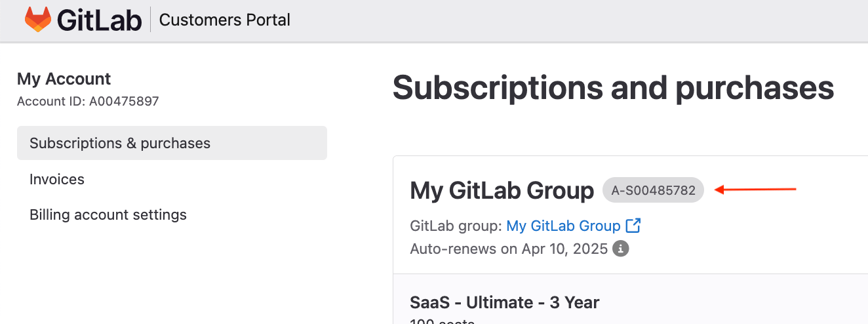Click the Subscriptions and purchases page heading
This screenshot has height=324, width=868.
pos(613,87)
